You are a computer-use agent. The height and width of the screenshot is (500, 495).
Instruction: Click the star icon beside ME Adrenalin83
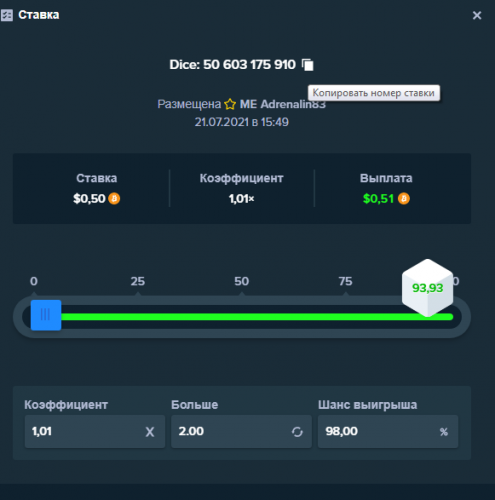(230, 104)
